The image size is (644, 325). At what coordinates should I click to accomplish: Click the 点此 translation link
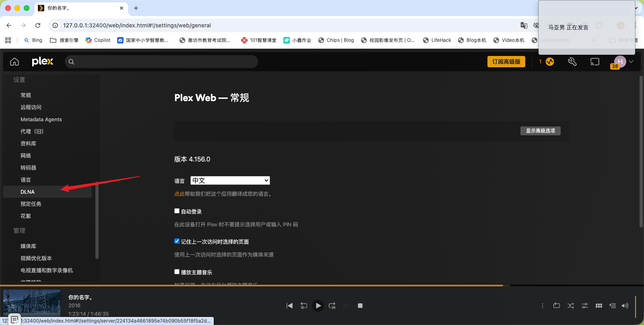point(180,194)
